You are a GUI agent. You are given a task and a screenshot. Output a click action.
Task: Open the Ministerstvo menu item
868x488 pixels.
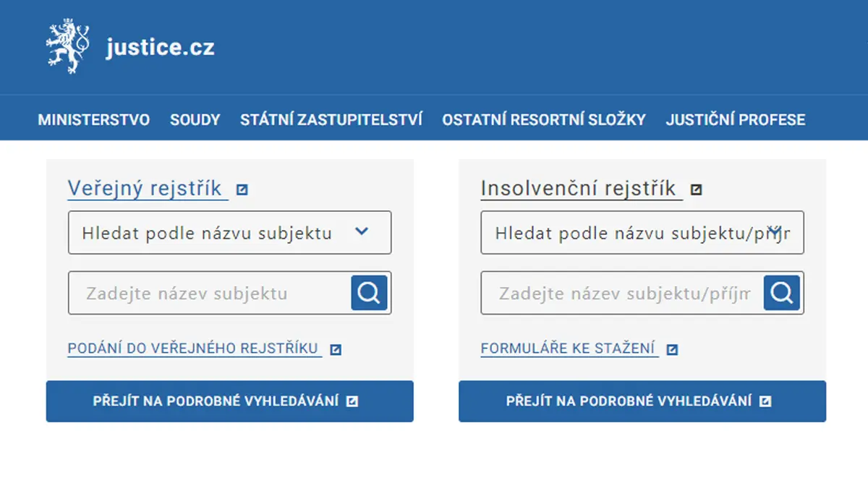click(x=94, y=119)
